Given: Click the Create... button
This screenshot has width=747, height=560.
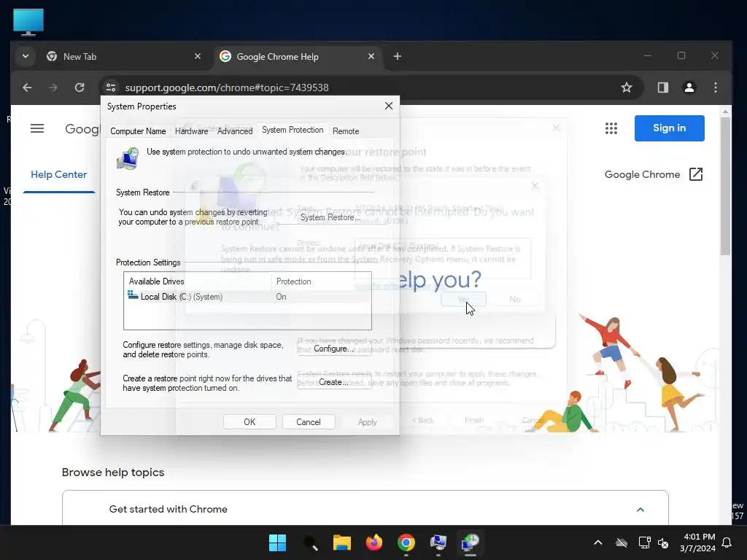Looking at the screenshot, I should pyautogui.click(x=334, y=382).
